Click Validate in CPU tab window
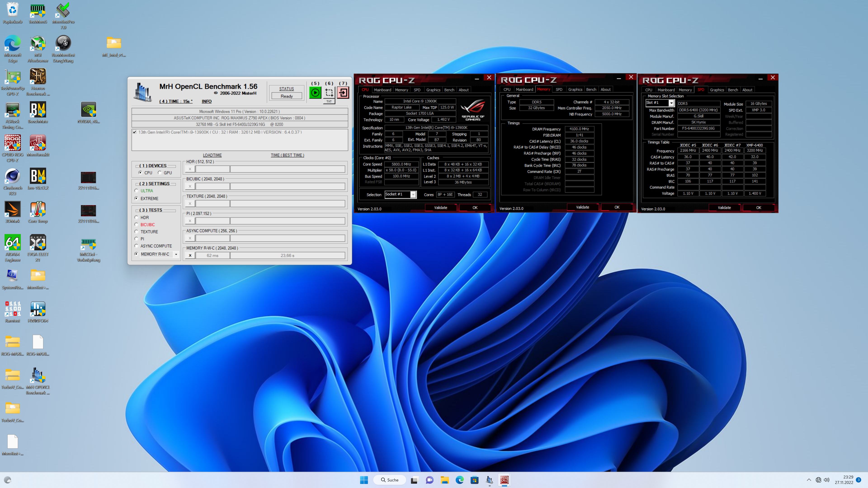The height and width of the screenshot is (488, 868). point(440,207)
